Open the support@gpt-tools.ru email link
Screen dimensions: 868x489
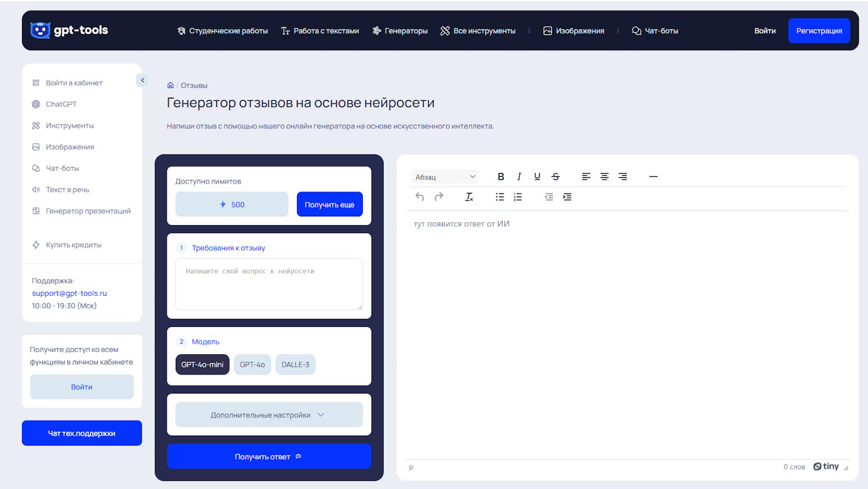tap(69, 293)
